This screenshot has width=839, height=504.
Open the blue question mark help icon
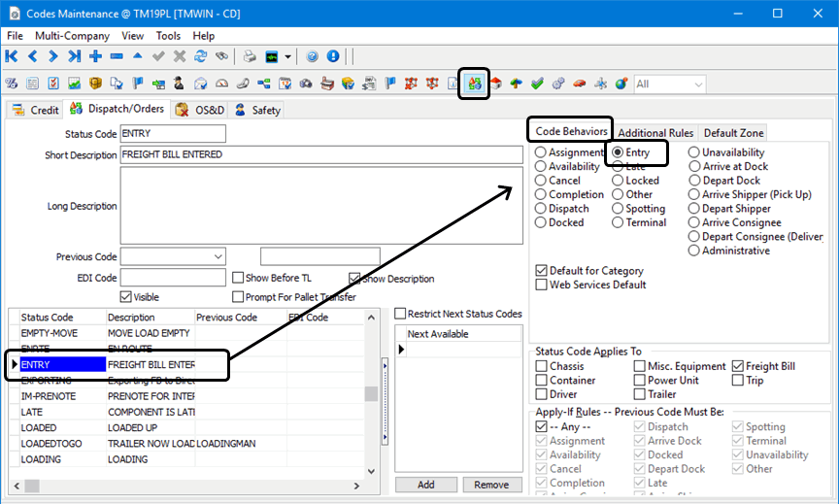313,56
